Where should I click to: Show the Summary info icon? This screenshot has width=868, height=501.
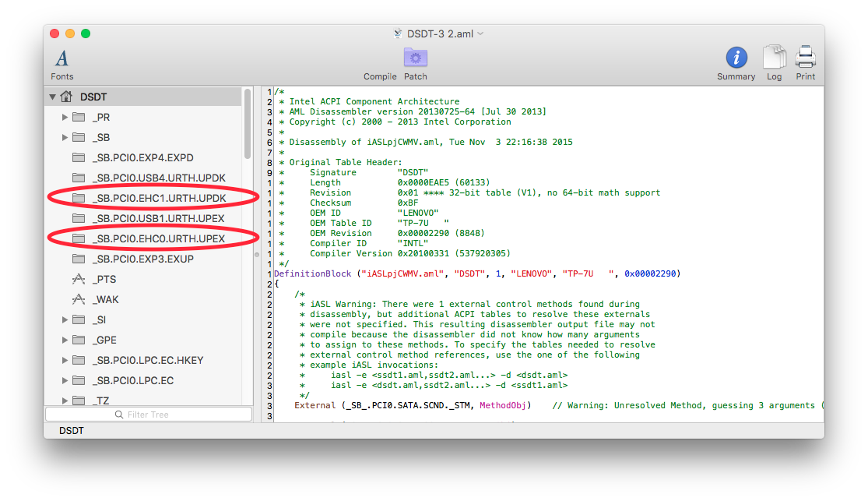click(736, 58)
